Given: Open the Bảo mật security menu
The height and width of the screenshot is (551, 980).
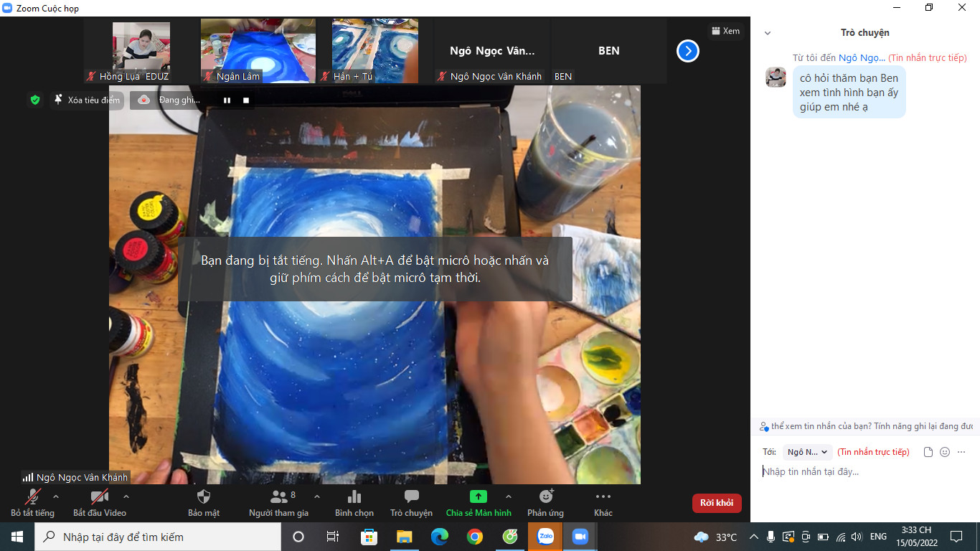Looking at the screenshot, I should (x=204, y=503).
